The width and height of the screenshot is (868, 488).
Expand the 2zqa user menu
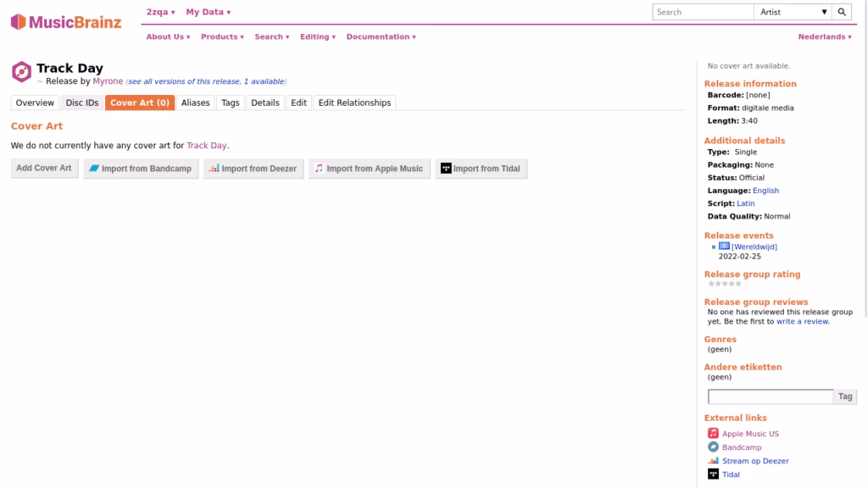tap(160, 12)
